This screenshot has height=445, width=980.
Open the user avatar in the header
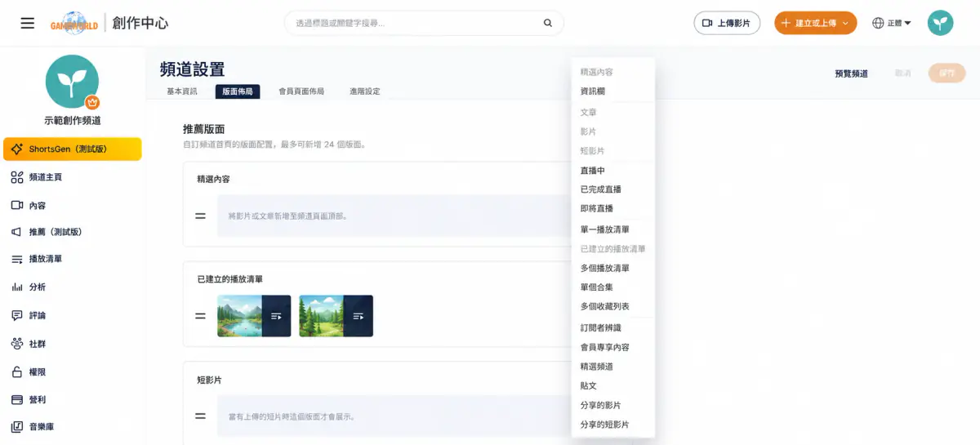[x=940, y=23]
